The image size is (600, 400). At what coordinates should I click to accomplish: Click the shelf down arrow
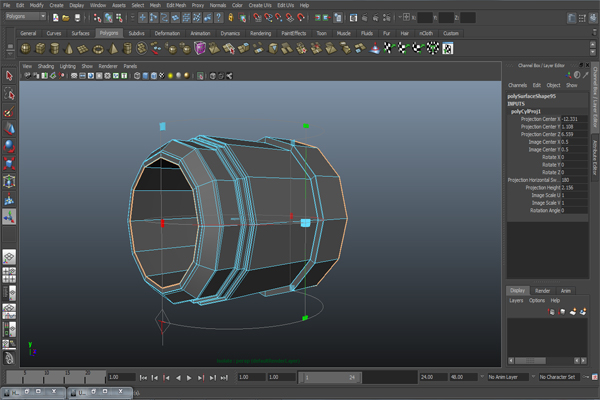[593, 52]
